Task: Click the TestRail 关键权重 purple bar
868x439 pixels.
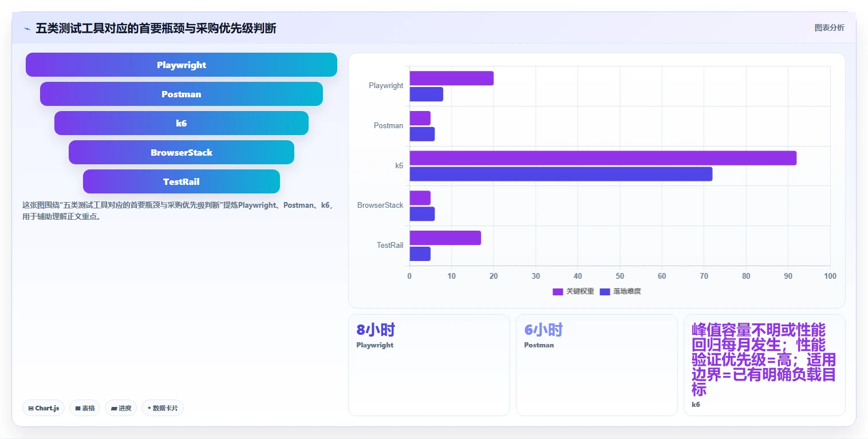Action: tap(445, 238)
